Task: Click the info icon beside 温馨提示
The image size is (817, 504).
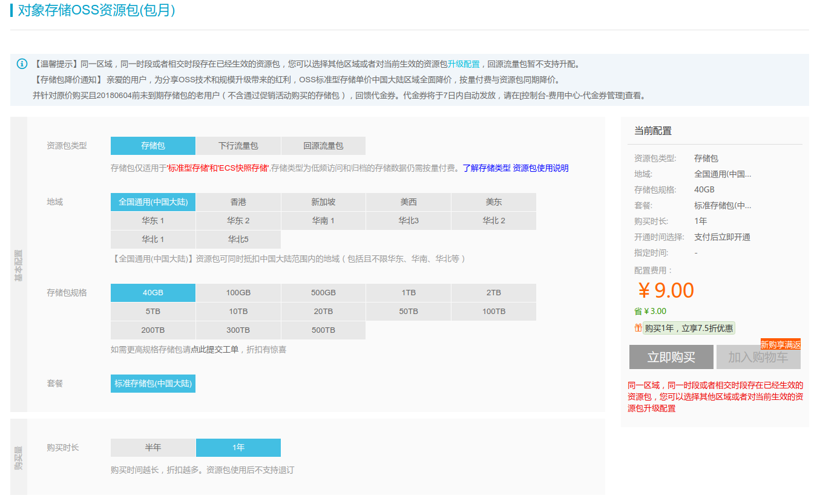Action: (x=22, y=64)
